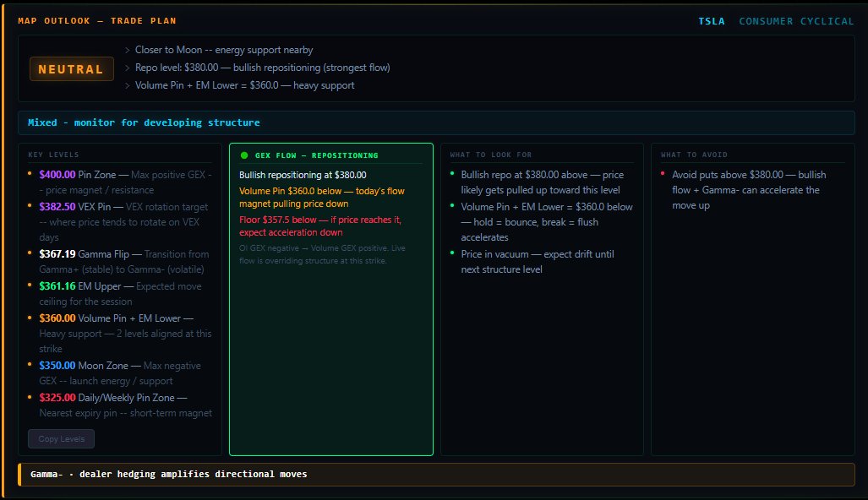Click the 'Price in vacuum' bullet
Viewport: 868px width, 500px height.
pos(537,262)
